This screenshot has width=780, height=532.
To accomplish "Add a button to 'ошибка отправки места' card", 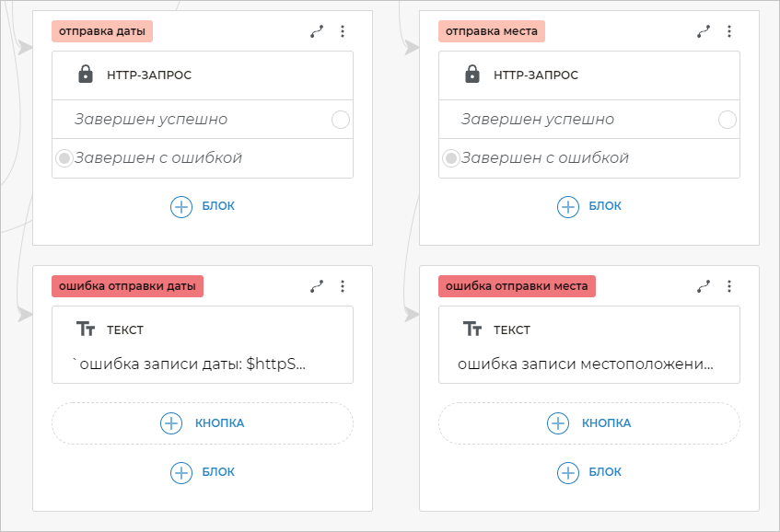I will [589, 423].
